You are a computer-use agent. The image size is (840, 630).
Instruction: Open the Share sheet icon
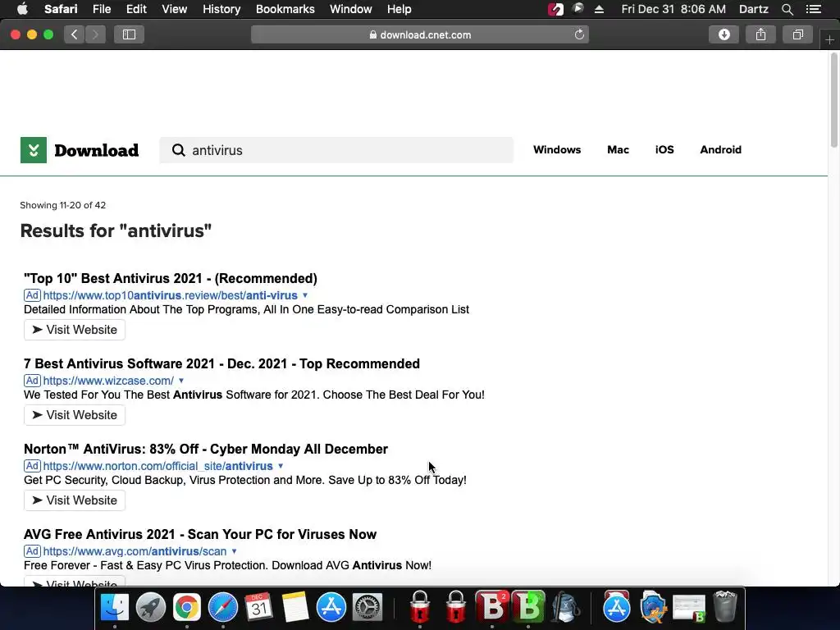click(x=760, y=34)
